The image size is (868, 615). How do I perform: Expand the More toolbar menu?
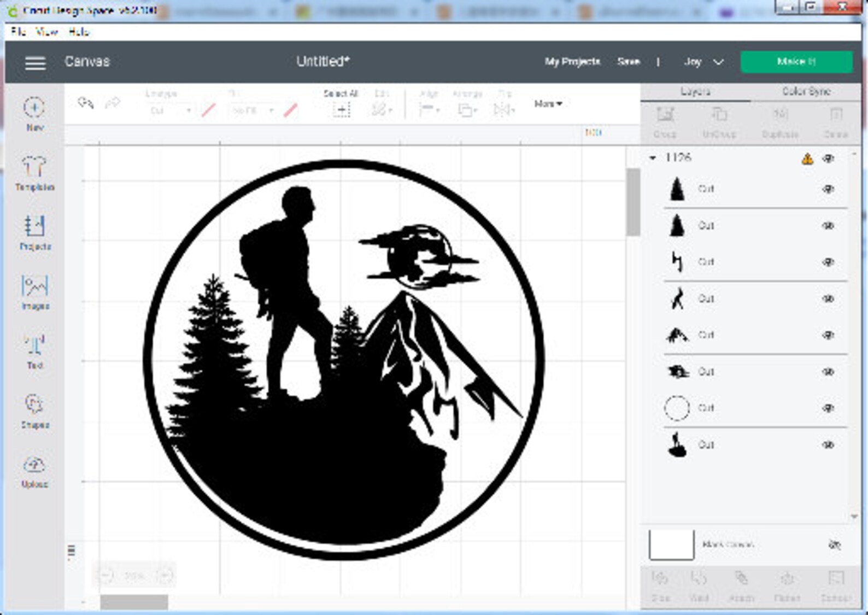tap(548, 104)
